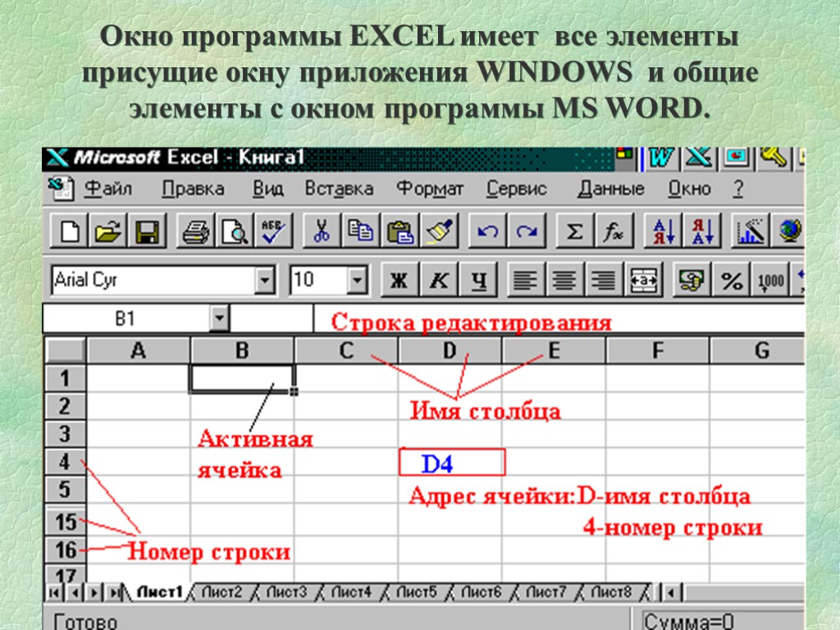Toggle underline Ч formatting

(x=479, y=280)
